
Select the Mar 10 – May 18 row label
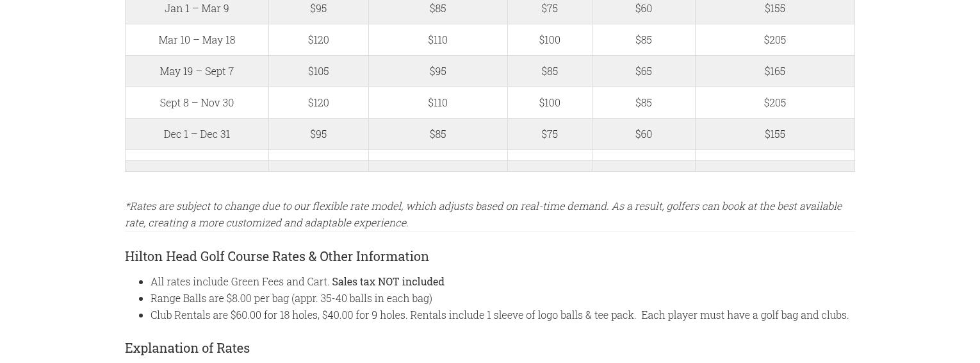(197, 40)
